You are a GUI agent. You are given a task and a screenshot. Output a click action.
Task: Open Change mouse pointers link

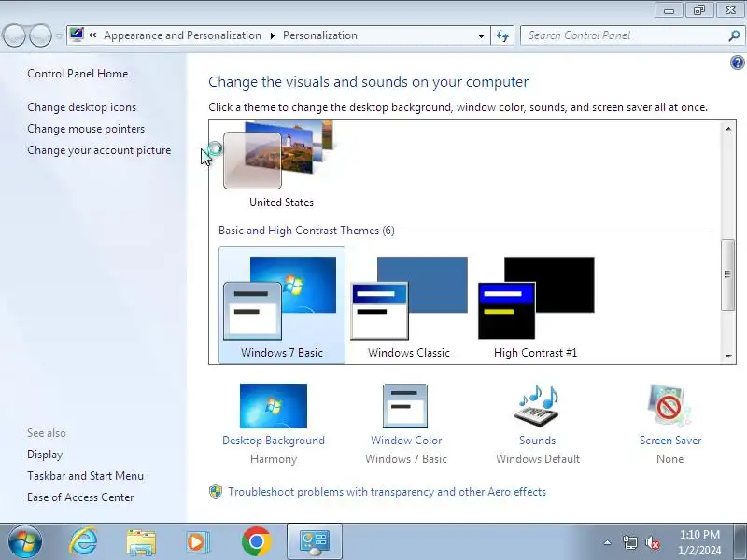pos(86,129)
